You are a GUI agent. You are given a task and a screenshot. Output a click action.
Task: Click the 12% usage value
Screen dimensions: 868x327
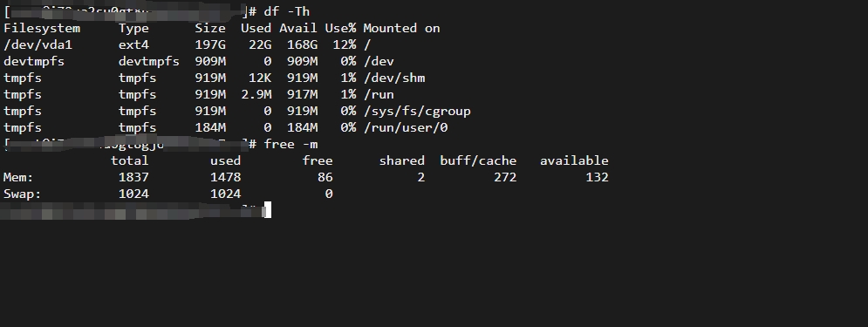coord(345,44)
